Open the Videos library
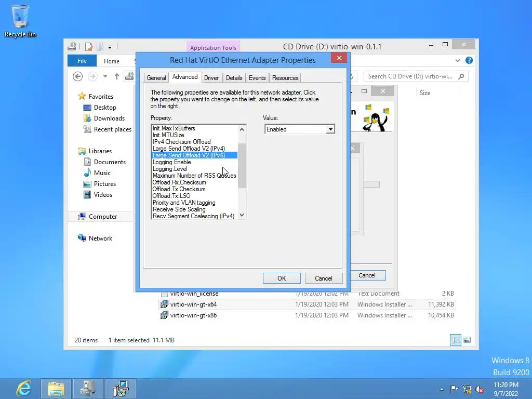Viewport: 532px width, 399px height. 103,194
